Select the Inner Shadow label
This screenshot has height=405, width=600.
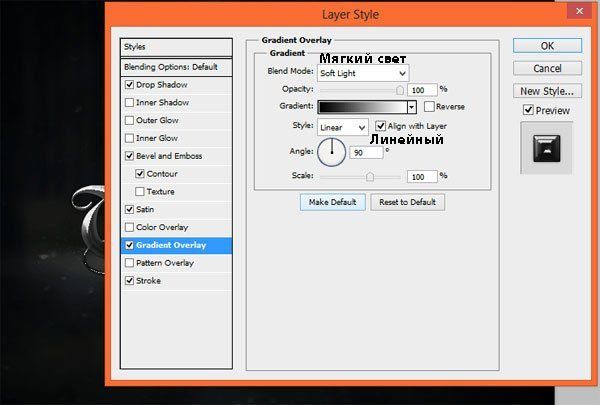tap(163, 103)
